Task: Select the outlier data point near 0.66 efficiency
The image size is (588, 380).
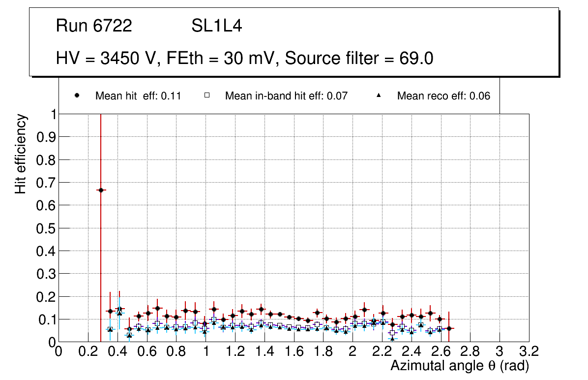Action: click(101, 190)
